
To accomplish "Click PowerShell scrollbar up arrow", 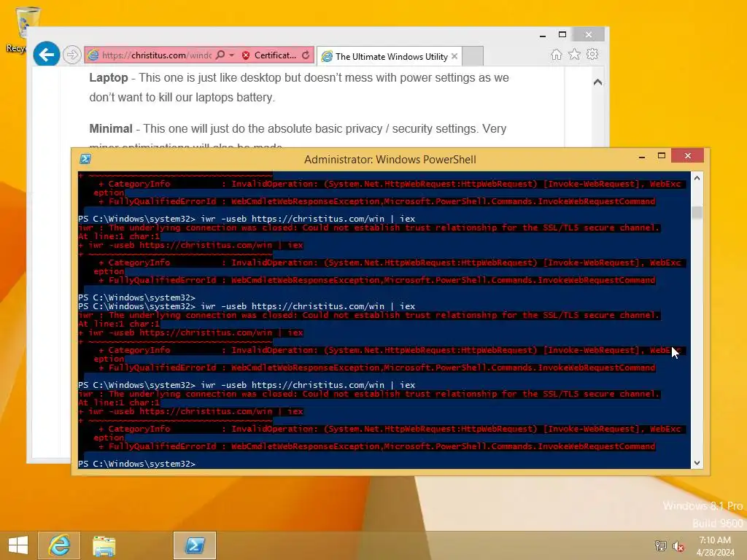I will click(697, 178).
